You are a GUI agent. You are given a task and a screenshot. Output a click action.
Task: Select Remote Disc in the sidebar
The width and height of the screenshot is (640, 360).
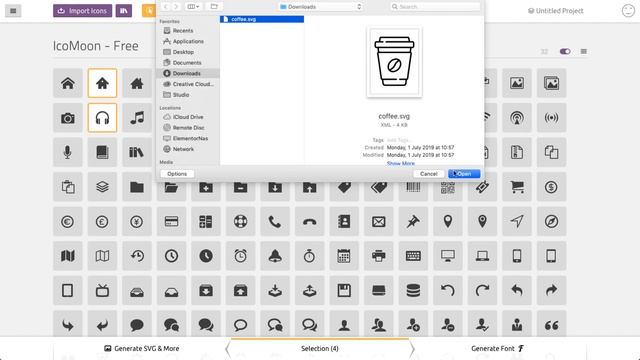188,127
